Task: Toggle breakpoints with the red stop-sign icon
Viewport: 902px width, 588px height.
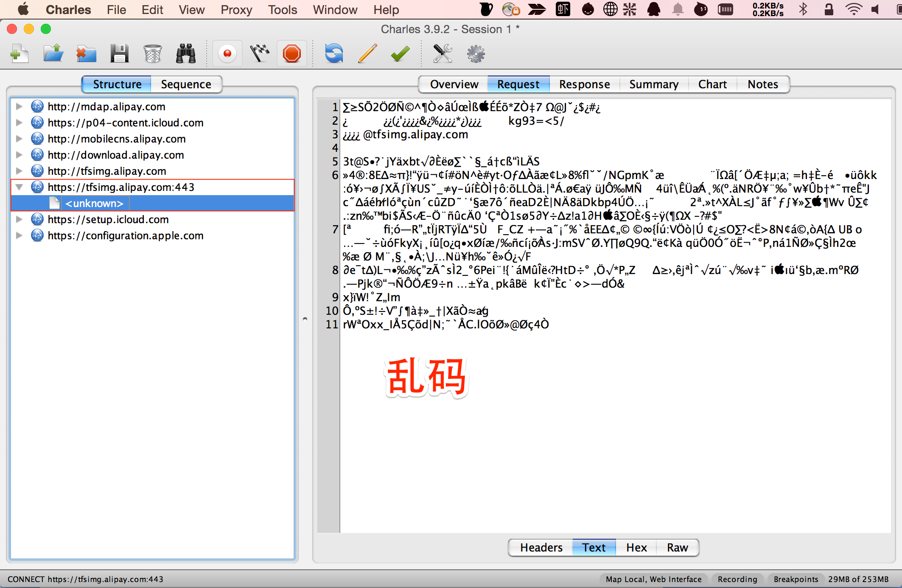Action: [x=292, y=54]
